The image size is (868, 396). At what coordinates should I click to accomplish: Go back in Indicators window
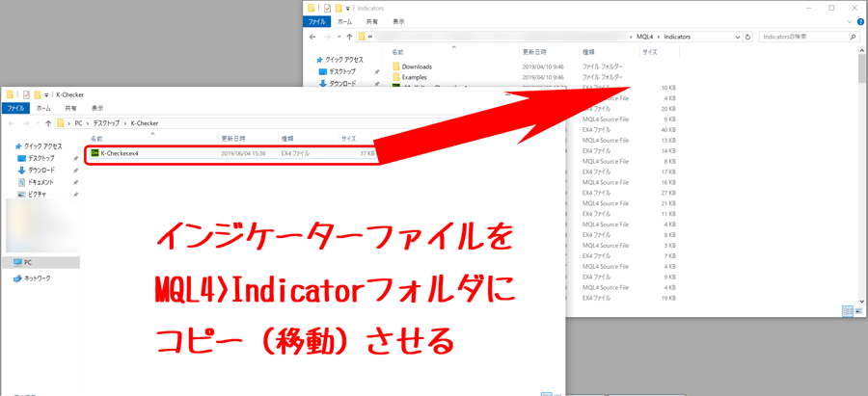tap(312, 37)
